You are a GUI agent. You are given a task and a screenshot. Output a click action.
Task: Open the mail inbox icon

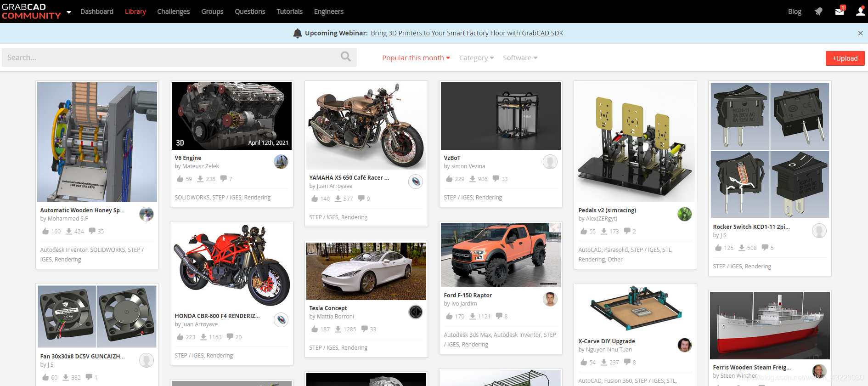tap(840, 11)
